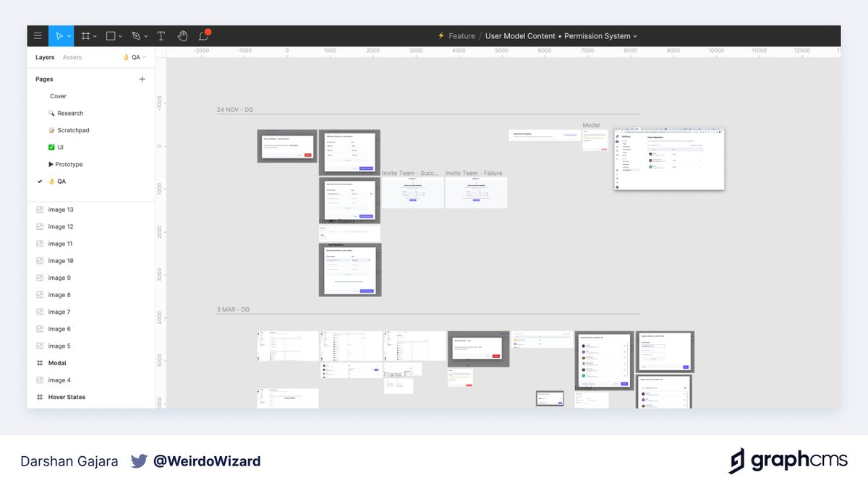This screenshot has width=868, height=488.
Task: Open comments with the speech bubble icon
Action: coord(204,36)
